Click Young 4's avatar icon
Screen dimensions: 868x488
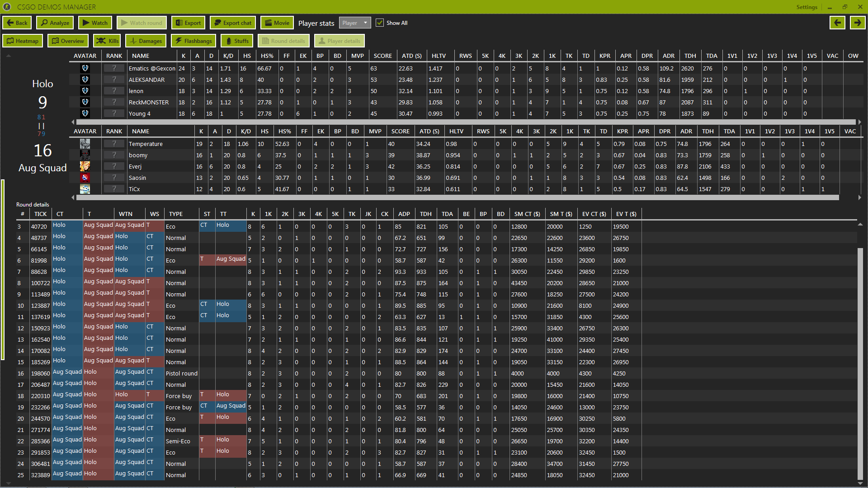pos(85,113)
